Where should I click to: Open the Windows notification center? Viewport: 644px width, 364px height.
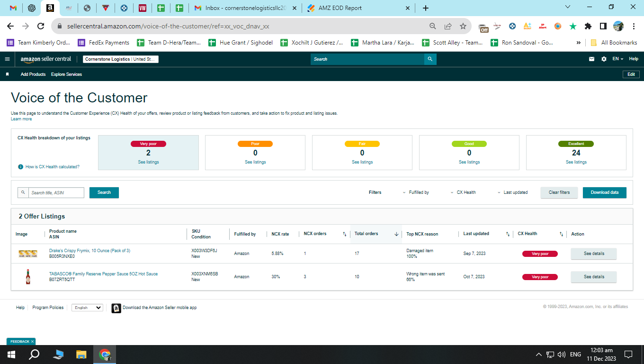[628, 355]
